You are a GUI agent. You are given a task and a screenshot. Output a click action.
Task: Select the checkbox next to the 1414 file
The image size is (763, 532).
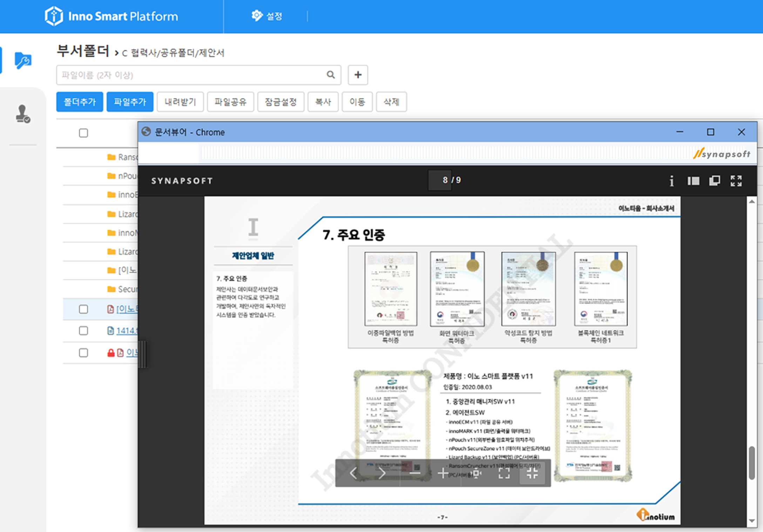tap(83, 330)
